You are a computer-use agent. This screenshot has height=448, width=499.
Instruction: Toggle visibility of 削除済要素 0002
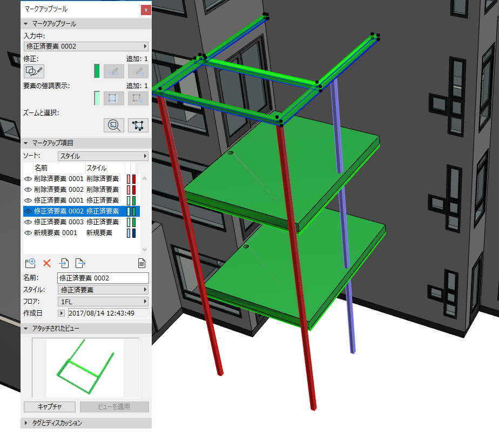coord(28,190)
